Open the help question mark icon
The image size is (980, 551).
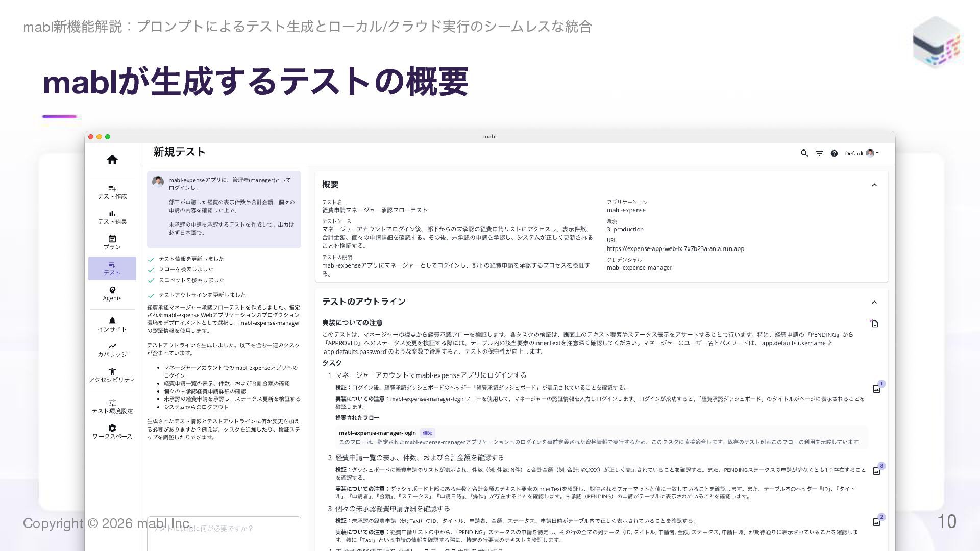[x=834, y=153]
